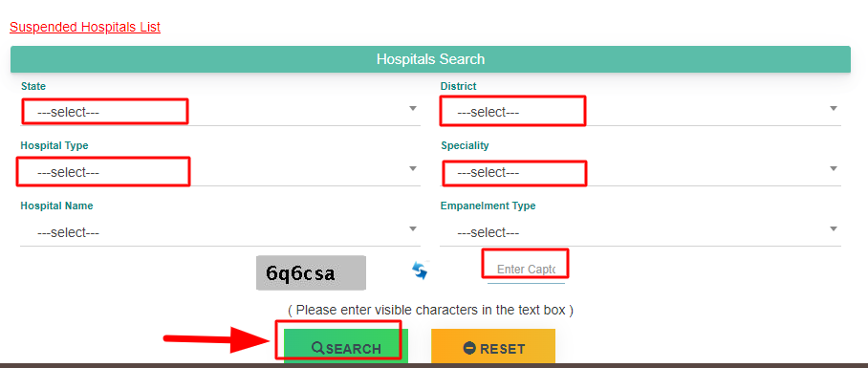Screen dimensions: 868x368
Task: Click the Hospital Name dropdown arrow
Action: pos(413,228)
